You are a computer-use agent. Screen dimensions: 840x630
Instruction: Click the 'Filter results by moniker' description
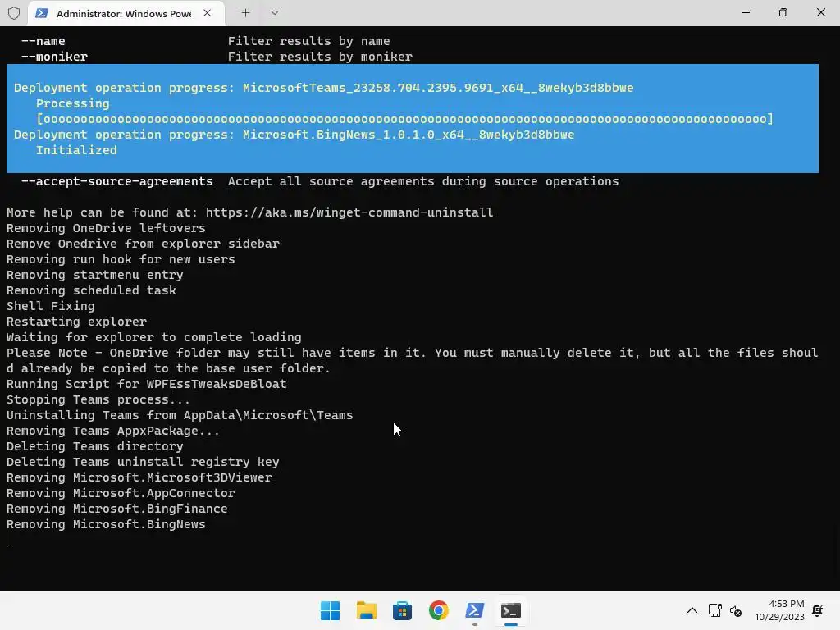[320, 57]
